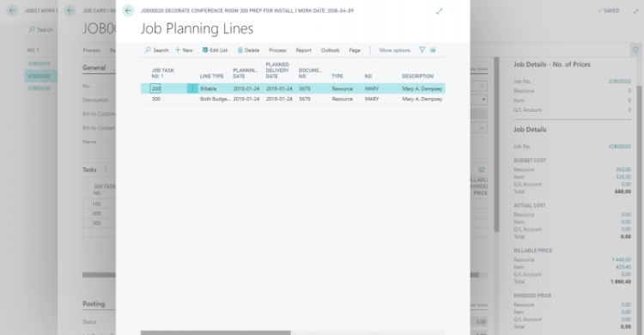644x335 pixels.
Task: Click the back arrow on Job Planning Lines
Action: 128,10
